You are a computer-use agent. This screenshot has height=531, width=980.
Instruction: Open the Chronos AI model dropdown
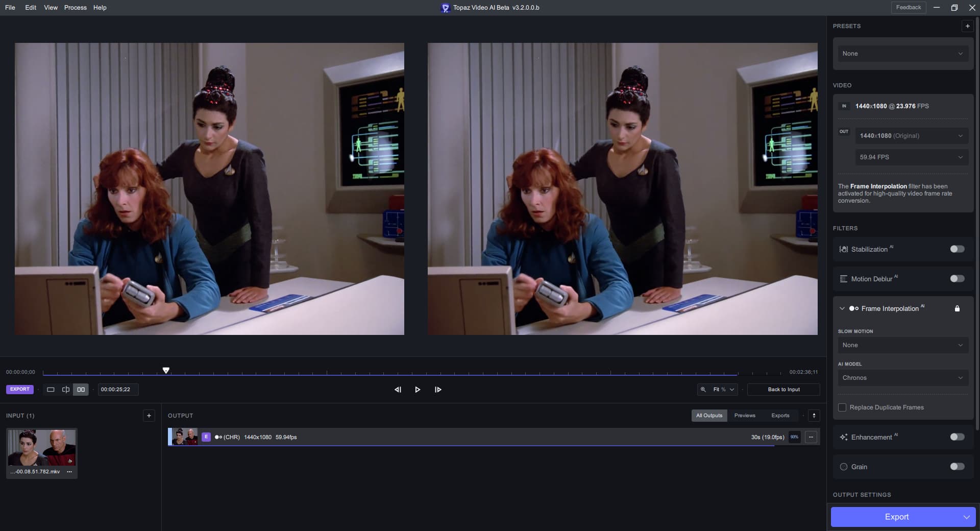(x=902, y=378)
